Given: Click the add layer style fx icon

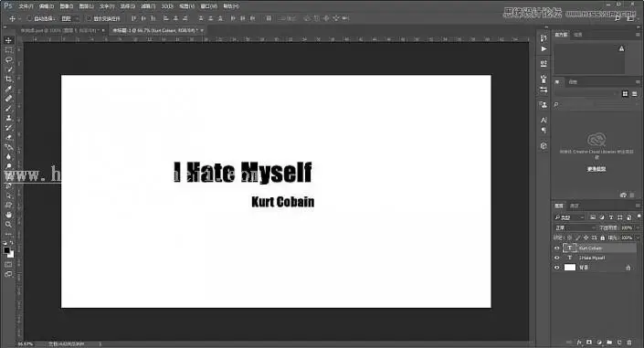Looking at the screenshot, I should [x=579, y=342].
